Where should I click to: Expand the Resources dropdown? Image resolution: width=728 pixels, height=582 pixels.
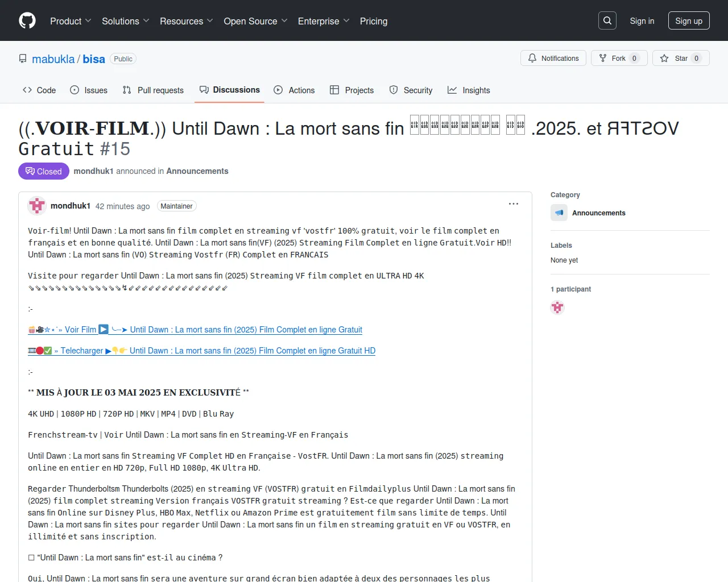click(x=187, y=21)
